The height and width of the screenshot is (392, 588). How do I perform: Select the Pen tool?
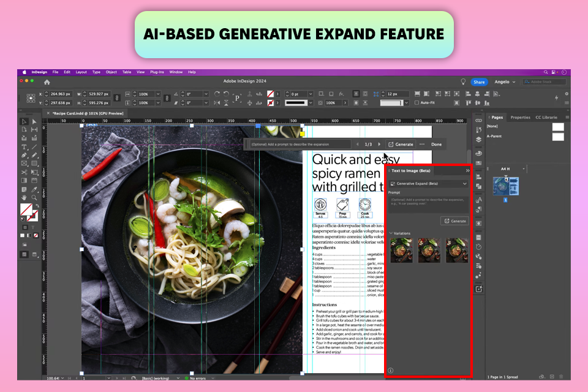coord(24,156)
